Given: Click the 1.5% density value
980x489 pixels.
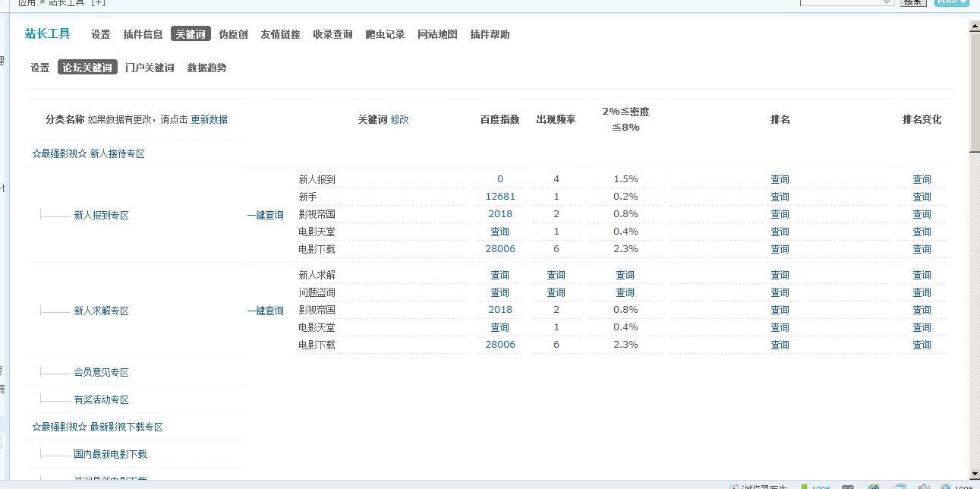Looking at the screenshot, I should tap(625, 179).
